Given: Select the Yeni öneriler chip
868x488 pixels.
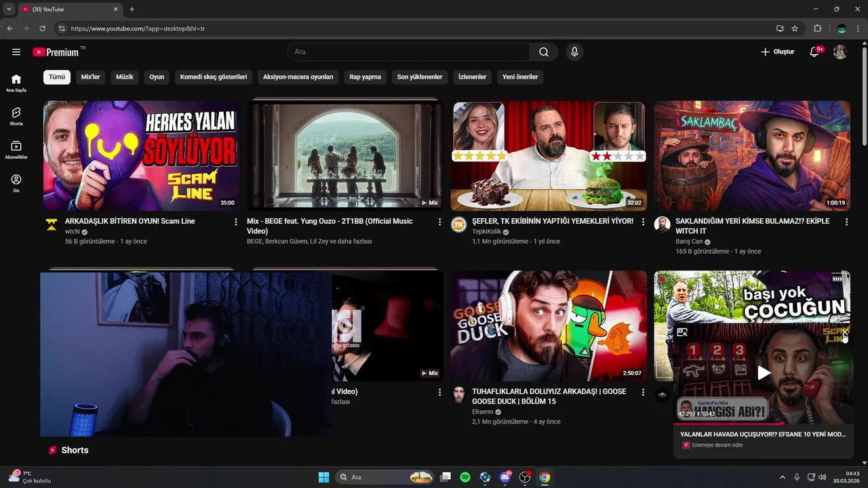Looking at the screenshot, I should (x=520, y=77).
